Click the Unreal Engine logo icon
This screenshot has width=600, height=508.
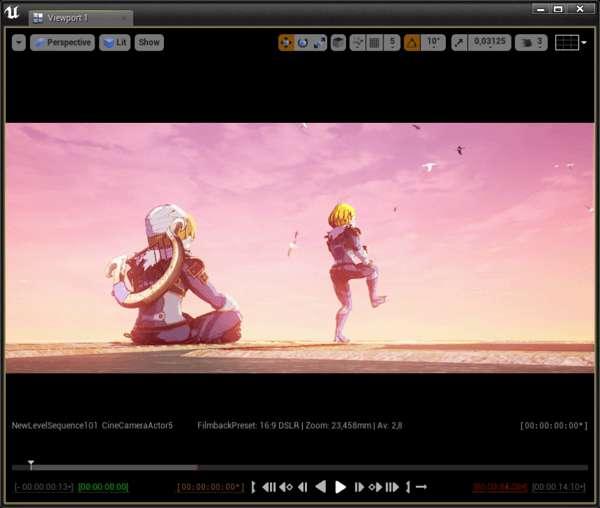click(12, 11)
